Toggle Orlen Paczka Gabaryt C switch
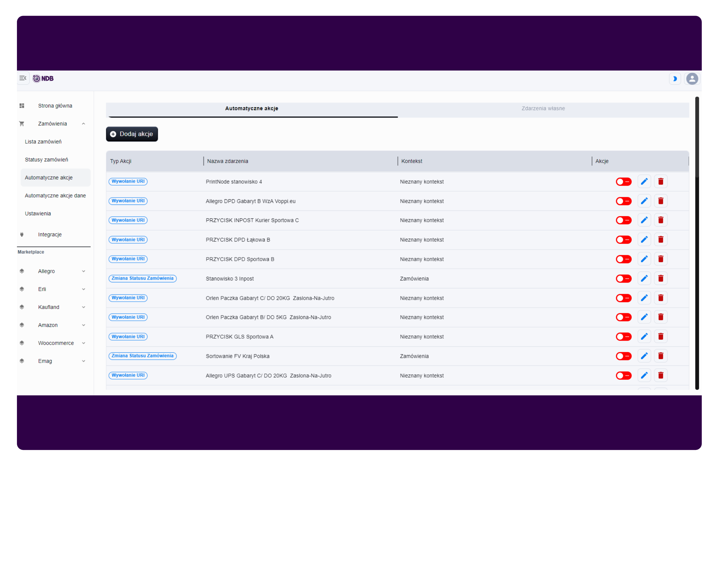This screenshot has width=719, height=588. coord(623,298)
